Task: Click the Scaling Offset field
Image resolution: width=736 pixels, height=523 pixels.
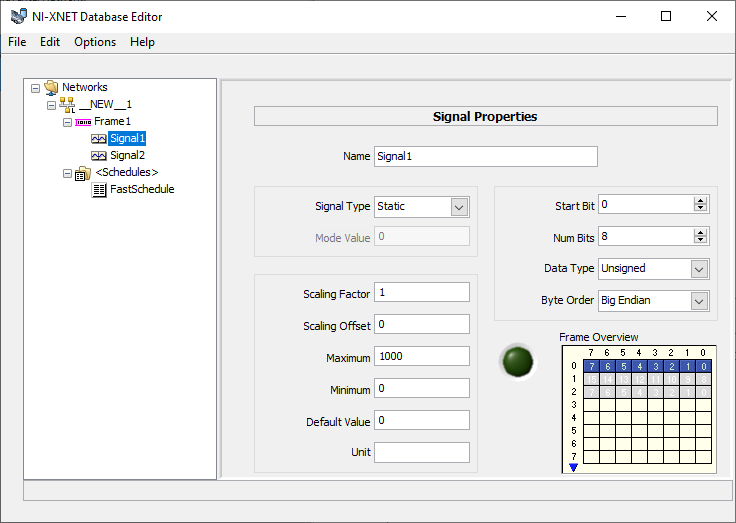Action: pyautogui.click(x=422, y=324)
